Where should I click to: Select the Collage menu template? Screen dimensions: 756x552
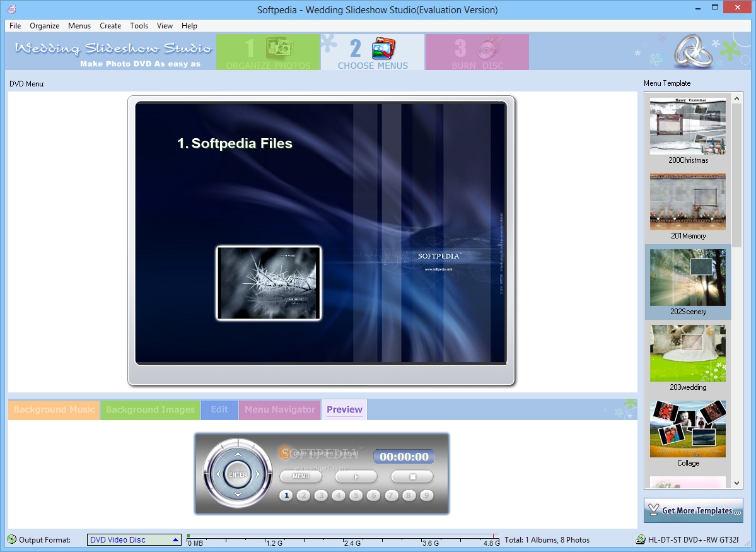pyautogui.click(x=687, y=434)
